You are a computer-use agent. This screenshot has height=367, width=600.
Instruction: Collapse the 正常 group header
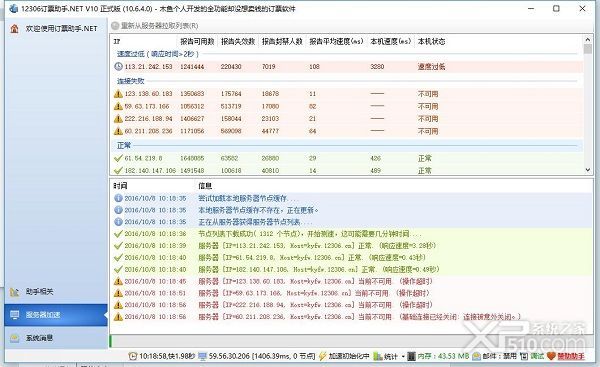click(x=124, y=145)
